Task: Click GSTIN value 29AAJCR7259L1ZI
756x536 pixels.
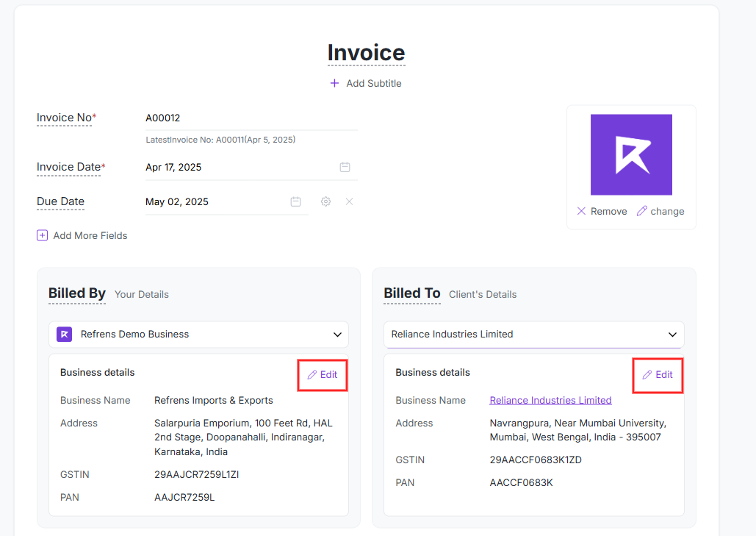Action: [197, 475]
